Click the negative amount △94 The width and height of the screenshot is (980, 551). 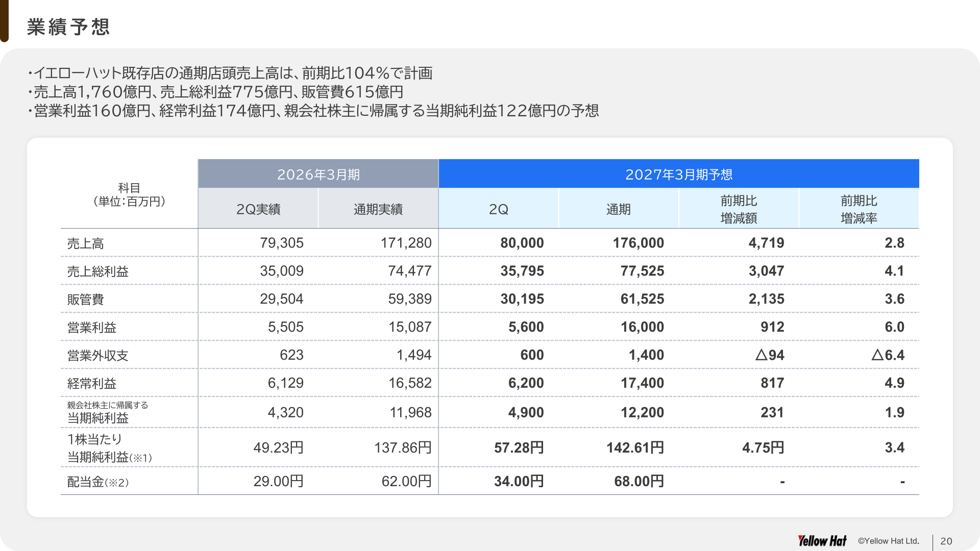(770, 355)
